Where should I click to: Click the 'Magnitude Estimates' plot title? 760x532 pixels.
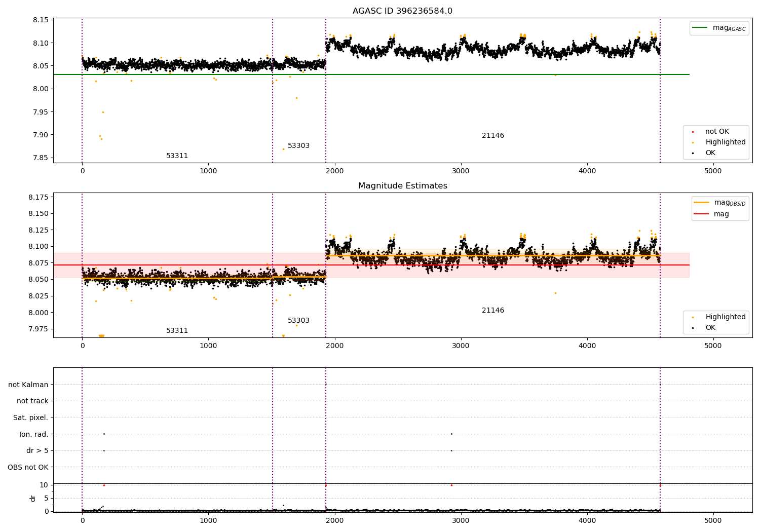402,186
